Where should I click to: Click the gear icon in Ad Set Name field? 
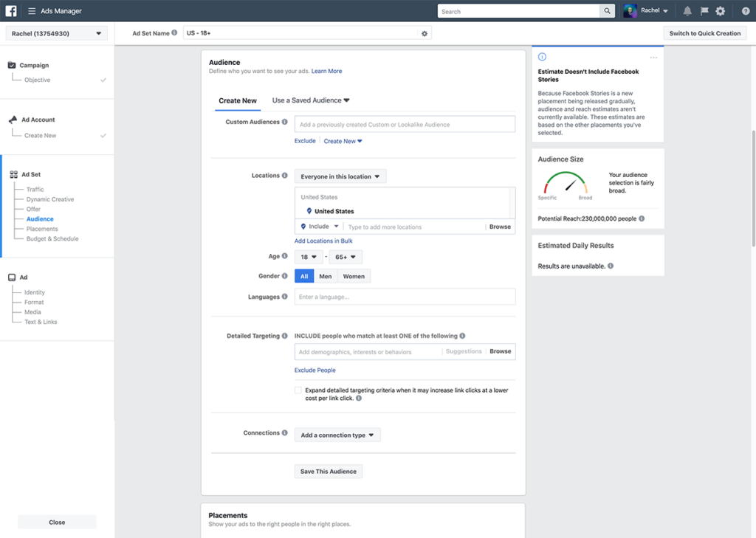(x=425, y=33)
